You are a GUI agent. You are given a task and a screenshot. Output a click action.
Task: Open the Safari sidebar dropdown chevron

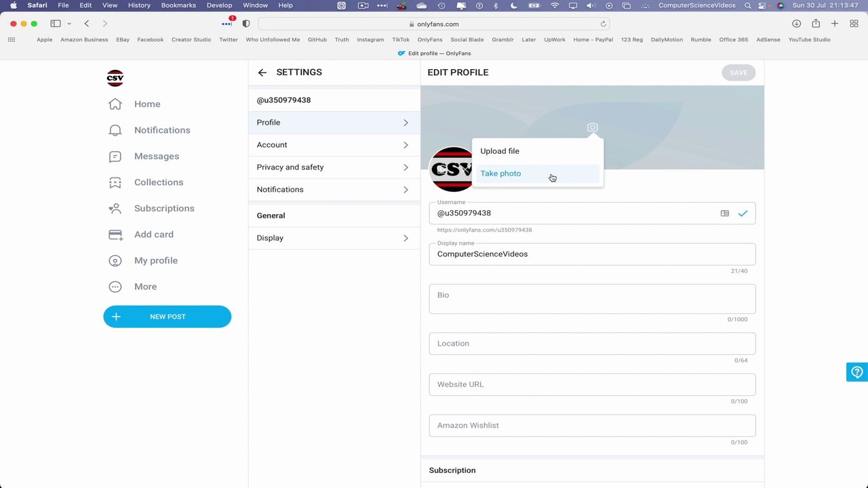click(68, 24)
